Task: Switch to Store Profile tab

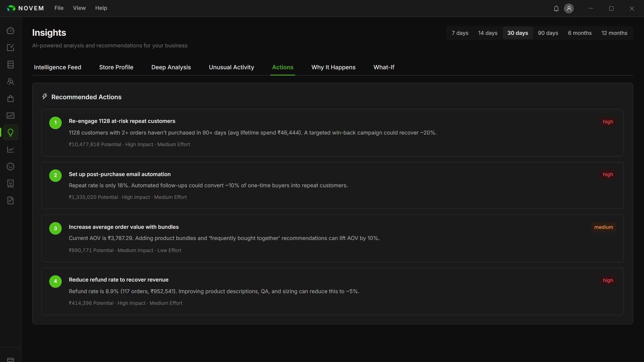Action: (x=116, y=67)
